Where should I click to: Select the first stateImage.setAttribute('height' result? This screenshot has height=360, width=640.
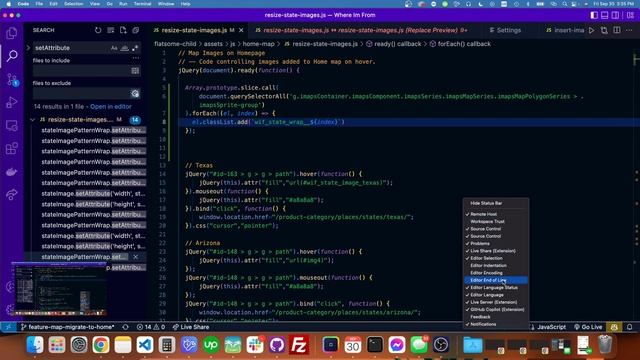click(93, 204)
